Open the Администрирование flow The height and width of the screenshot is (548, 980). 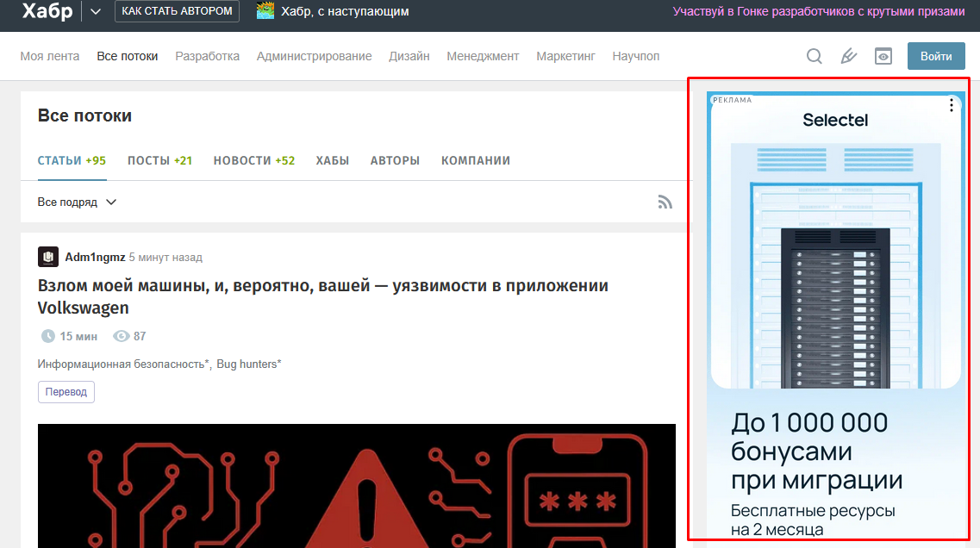click(x=314, y=56)
